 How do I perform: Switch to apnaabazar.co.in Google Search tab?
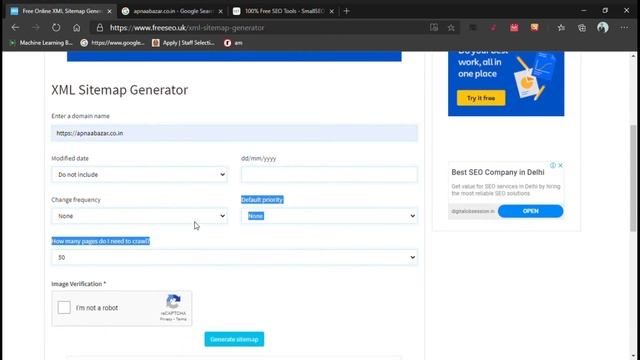172,11
